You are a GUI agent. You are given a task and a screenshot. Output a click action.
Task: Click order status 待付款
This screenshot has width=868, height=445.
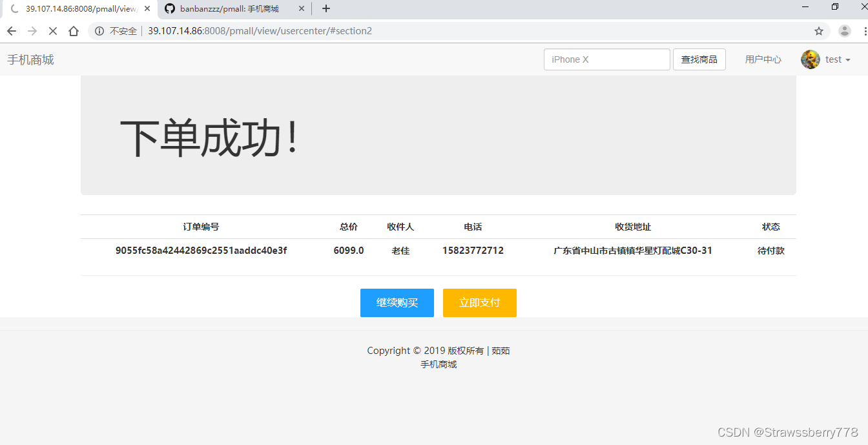(x=771, y=251)
